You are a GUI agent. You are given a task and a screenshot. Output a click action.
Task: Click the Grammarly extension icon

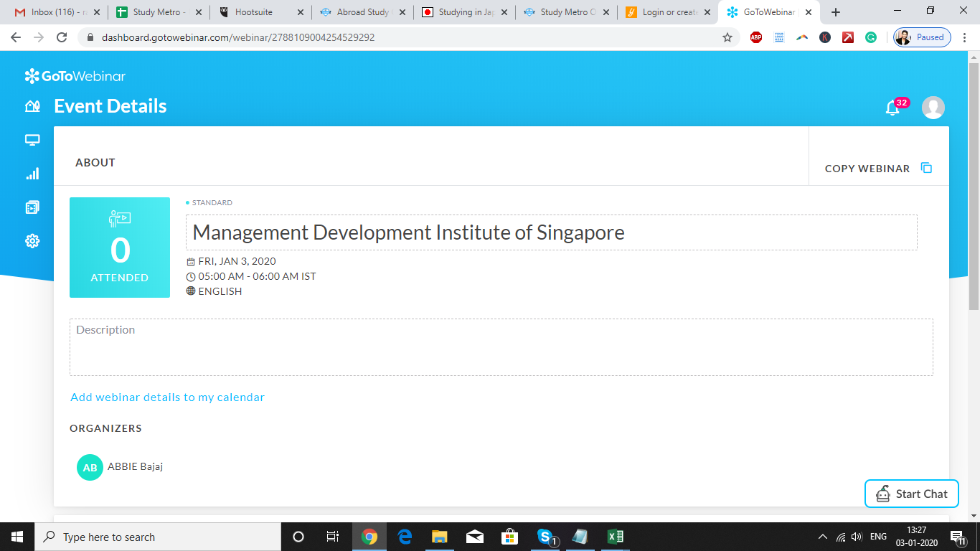coord(871,37)
